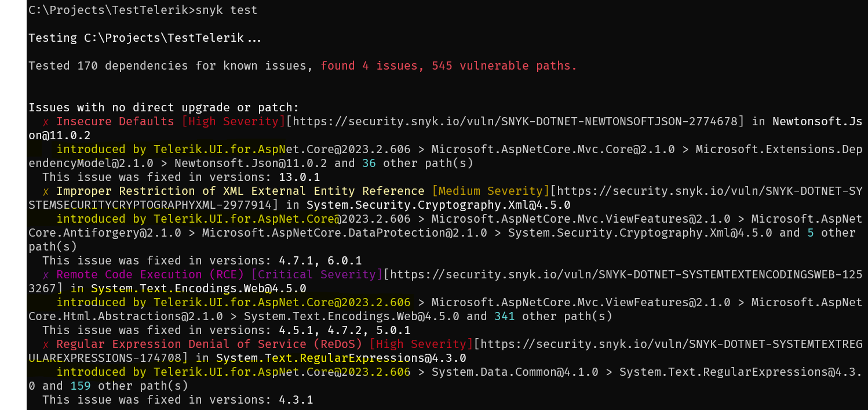Select the X mark next to Remote Code Execution
Screen dimensions: 868x410
46,275
